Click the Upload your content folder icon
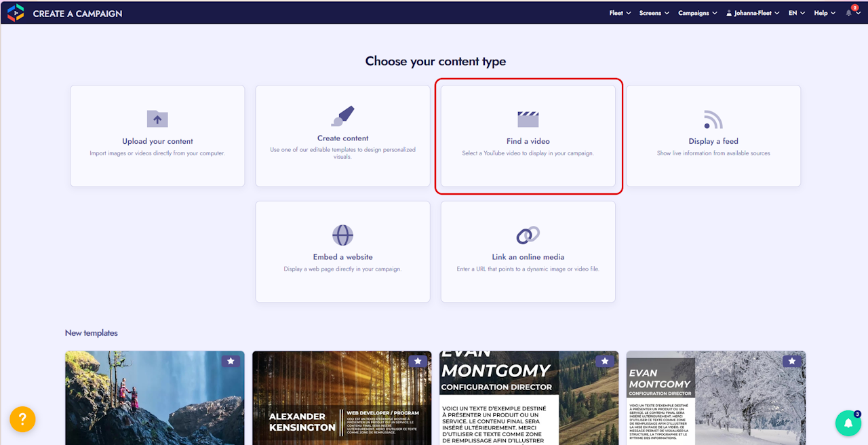868x445 pixels. point(157,119)
